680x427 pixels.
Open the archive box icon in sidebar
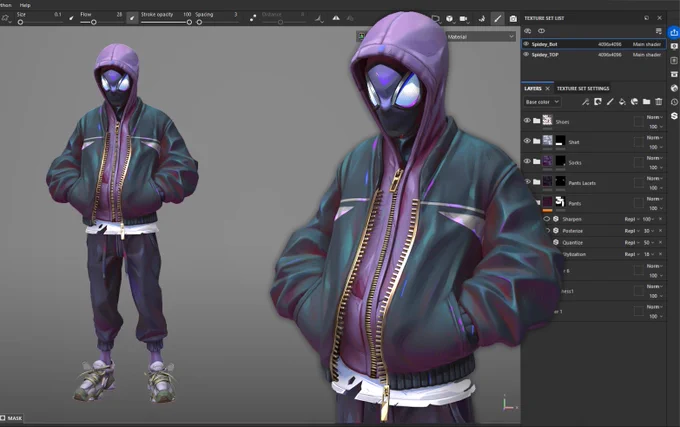click(674, 74)
